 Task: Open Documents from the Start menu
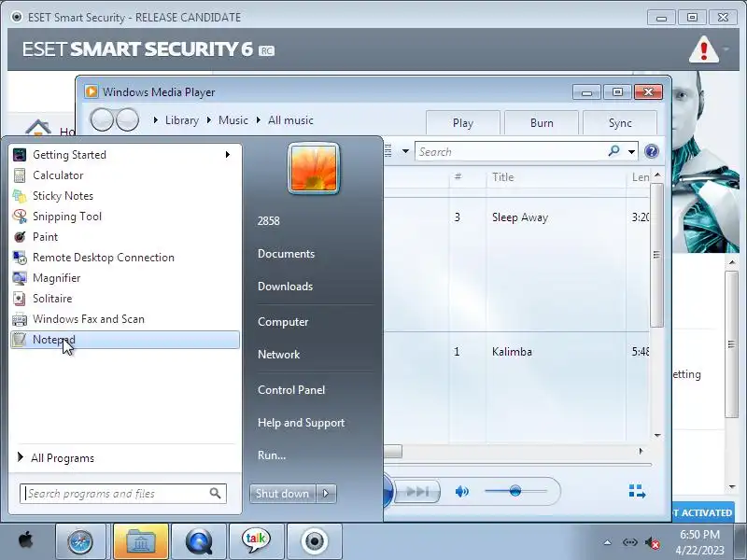coord(286,254)
